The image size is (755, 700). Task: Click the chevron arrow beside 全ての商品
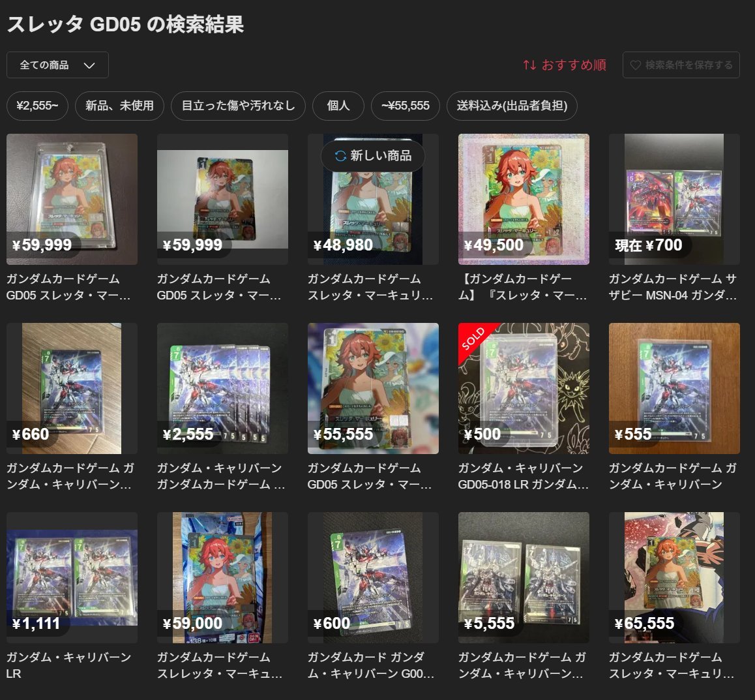click(x=89, y=65)
